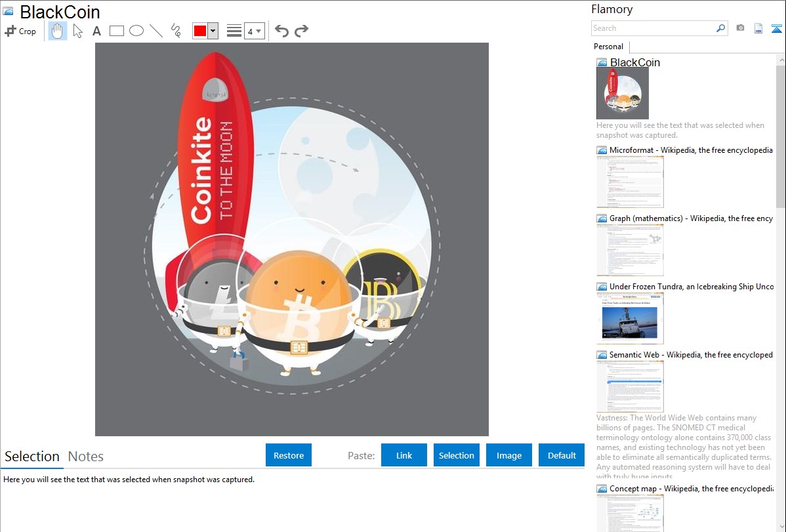
Task: Click the blue upload icon at top right
Action: pyautogui.click(x=776, y=28)
